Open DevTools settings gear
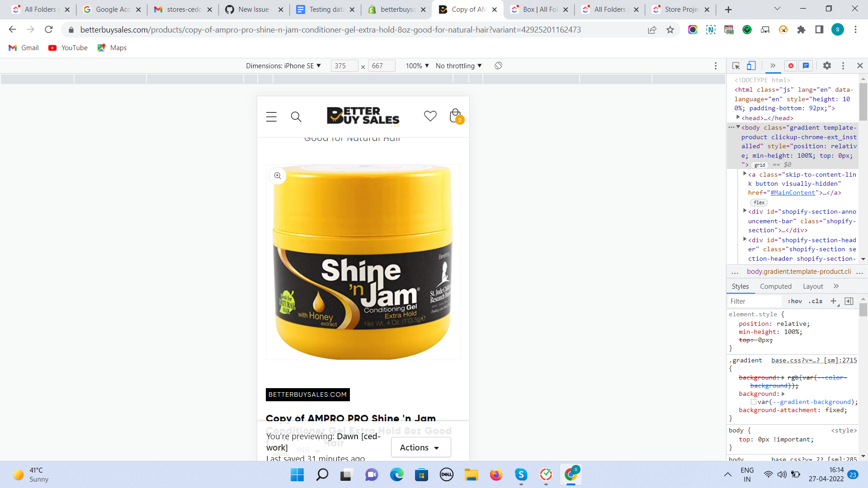Screen dimensions: 868x488 point(827,66)
